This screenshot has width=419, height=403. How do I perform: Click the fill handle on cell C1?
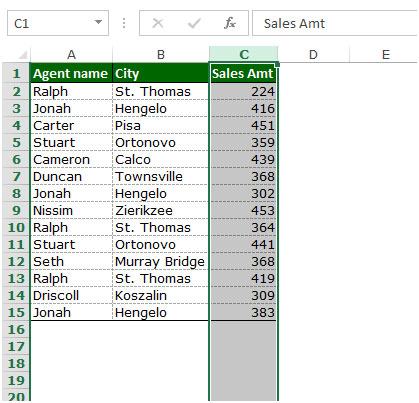coord(277,64)
